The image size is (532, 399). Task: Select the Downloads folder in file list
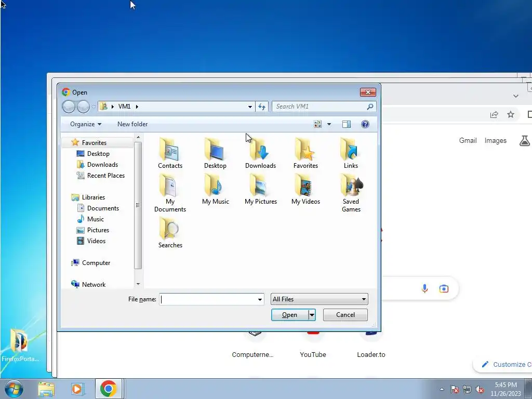click(260, 152)
